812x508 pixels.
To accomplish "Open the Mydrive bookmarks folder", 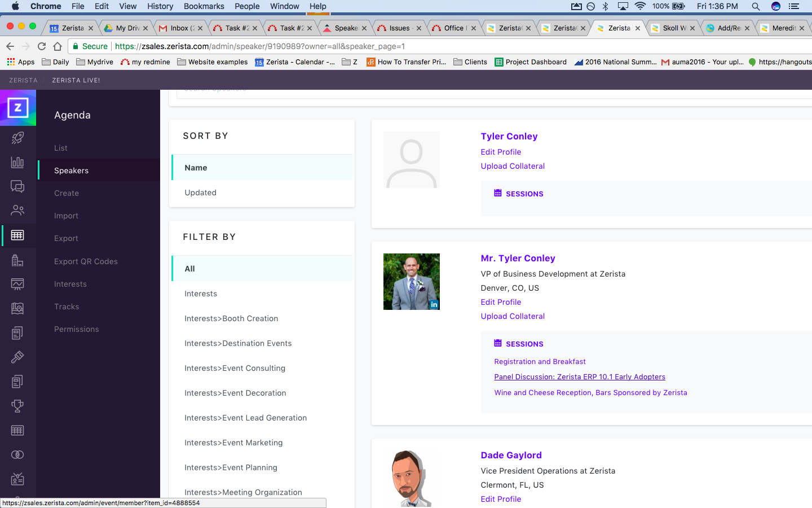I will point(95,62).
